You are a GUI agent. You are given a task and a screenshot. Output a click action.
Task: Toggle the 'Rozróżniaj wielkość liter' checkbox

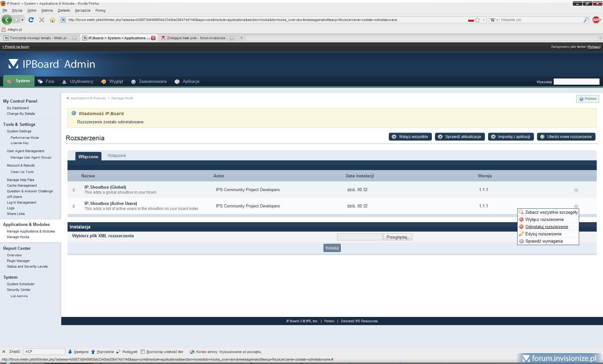pyautogui.click(x=143, y=352)
